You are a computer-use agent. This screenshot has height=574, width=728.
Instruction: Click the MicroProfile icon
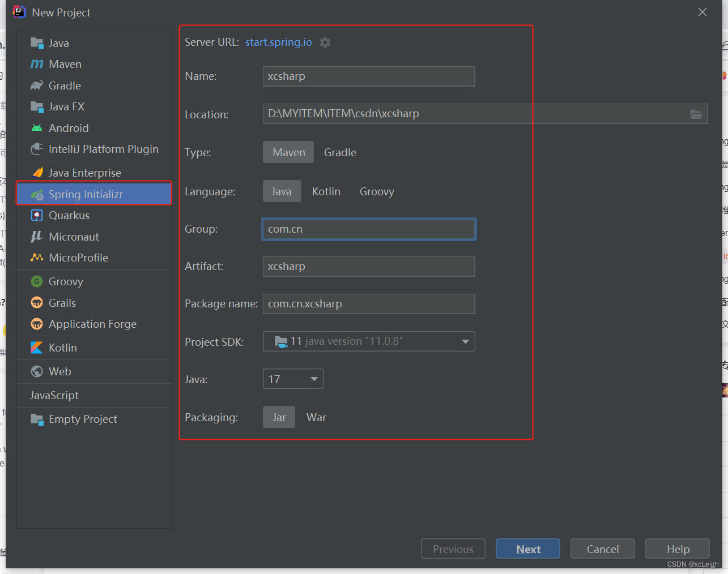37,258
